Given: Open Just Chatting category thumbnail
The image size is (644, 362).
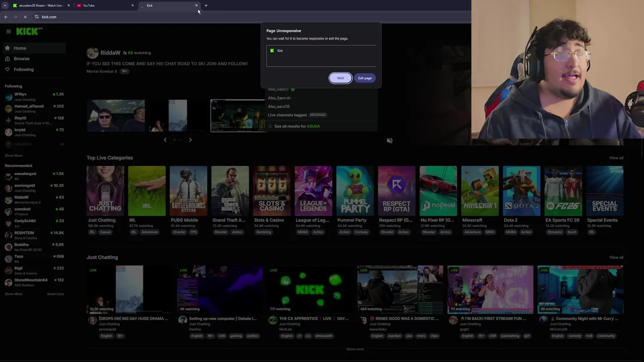Looking at the screenshot, I should pos(105,191).
